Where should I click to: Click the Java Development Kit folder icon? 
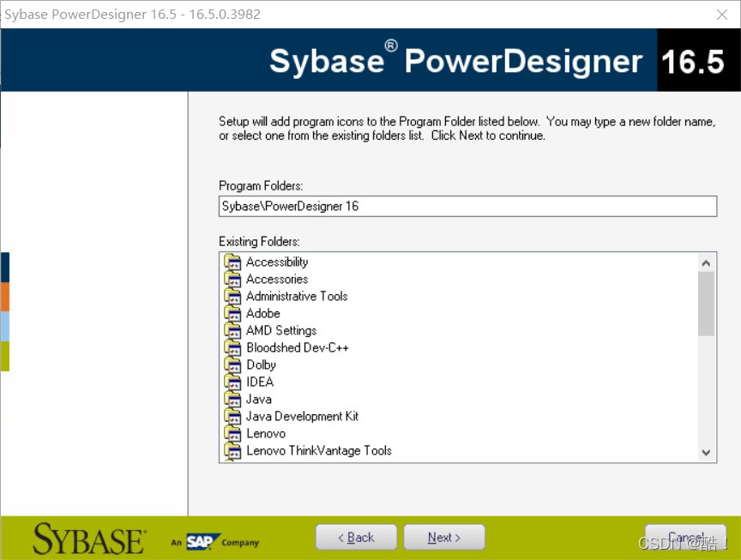coord(232,417)
